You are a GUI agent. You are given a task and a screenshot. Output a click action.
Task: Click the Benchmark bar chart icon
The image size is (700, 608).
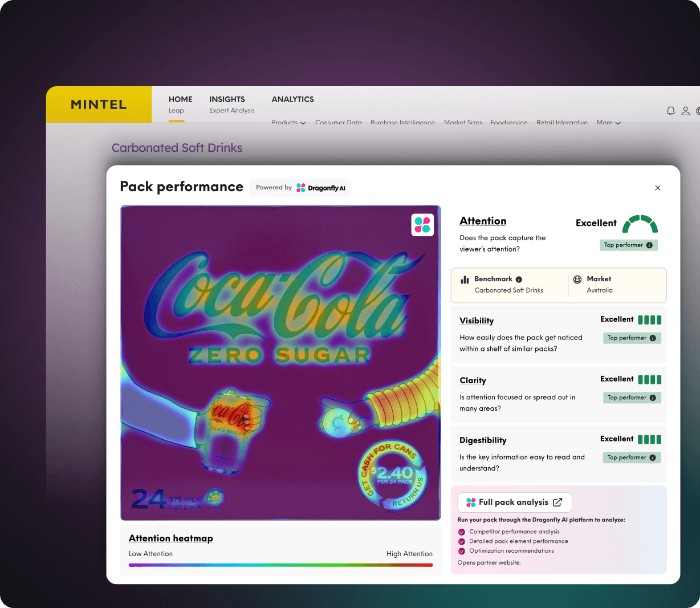pyautogui.click(x=465, y=279)
